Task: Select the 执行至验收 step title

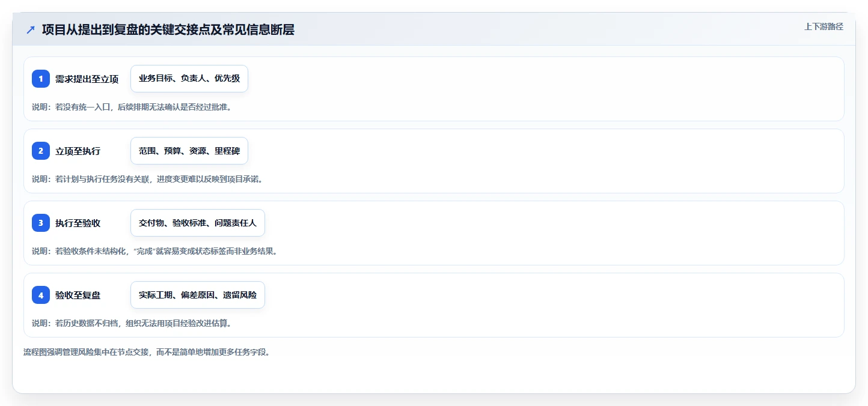Action: tap(78, 223)
